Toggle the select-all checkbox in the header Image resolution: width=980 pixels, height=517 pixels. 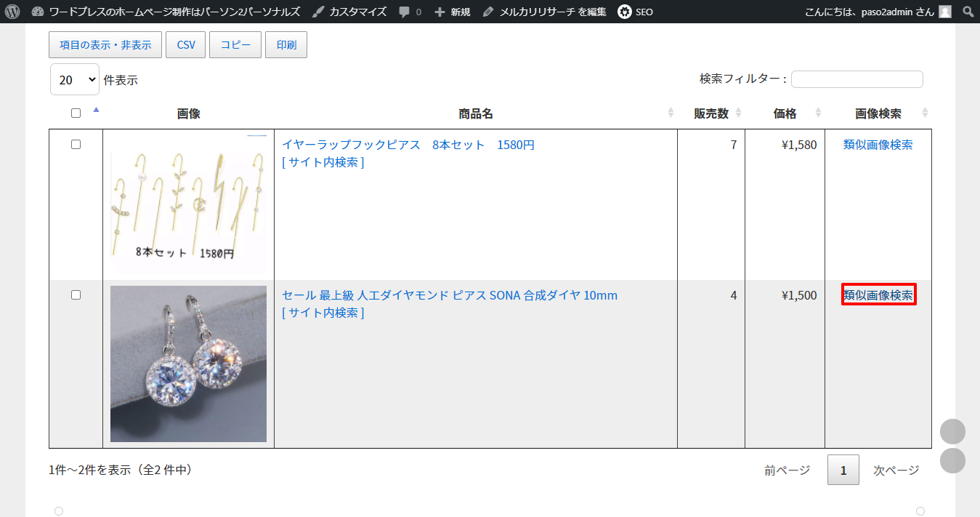(76, 113)
